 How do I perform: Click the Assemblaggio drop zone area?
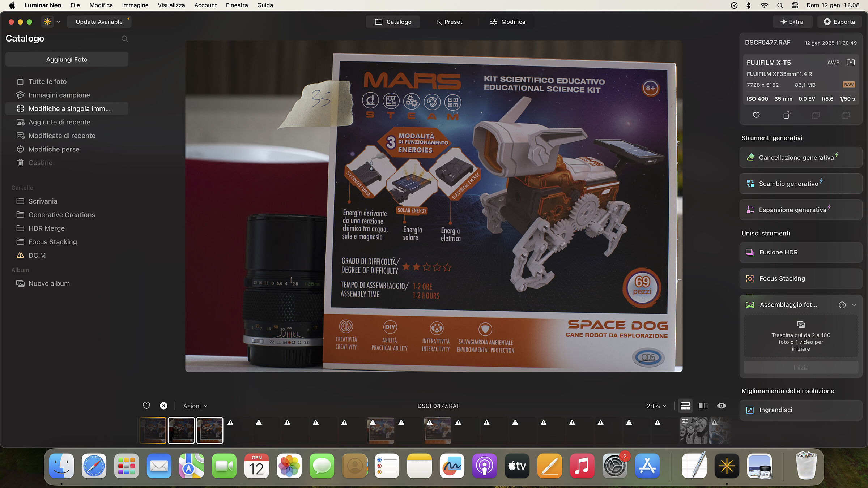pyautogui.click(x=801, y=336)
